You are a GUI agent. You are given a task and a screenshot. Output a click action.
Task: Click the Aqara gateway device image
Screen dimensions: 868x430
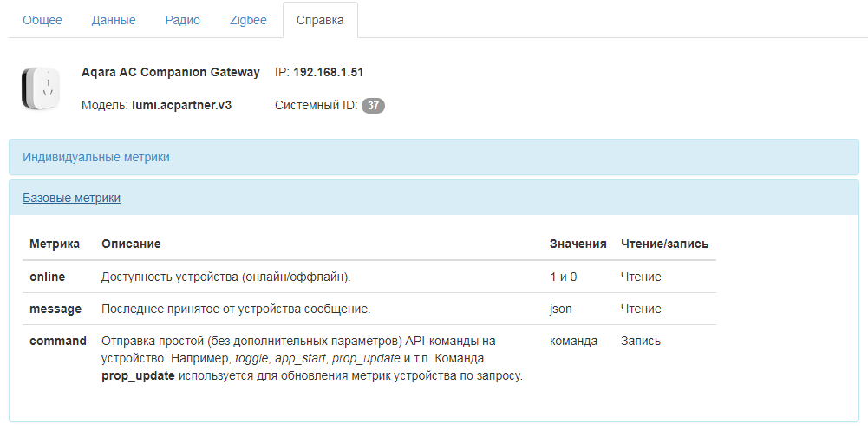pyautogui.click(x=40, y=88)
